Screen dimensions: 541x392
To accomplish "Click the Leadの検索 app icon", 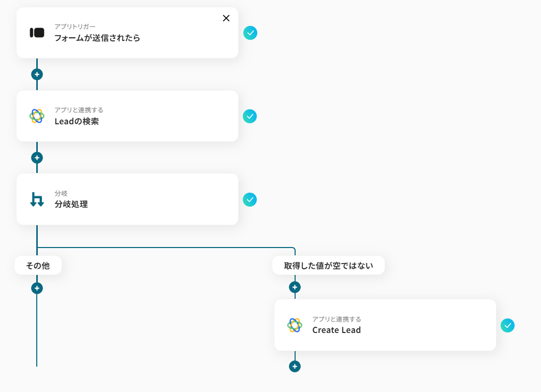I will coord(37,117).
